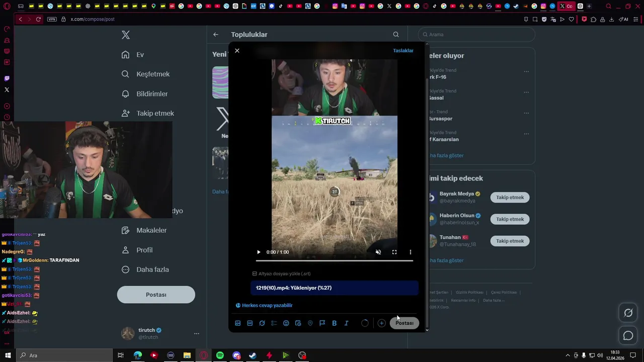Open Gizlilik Politikası footer link
The image size is (644, 362).
tap(469, 292)
